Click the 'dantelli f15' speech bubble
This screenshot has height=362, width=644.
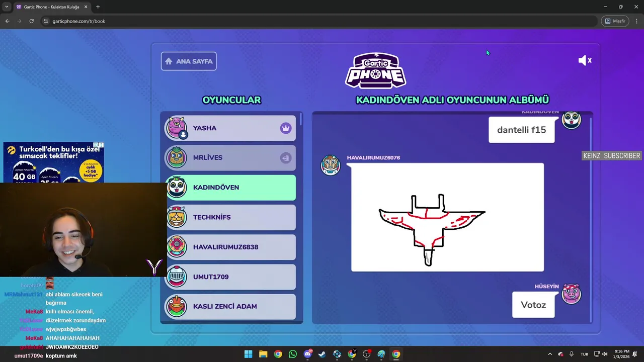pos(522,130)
